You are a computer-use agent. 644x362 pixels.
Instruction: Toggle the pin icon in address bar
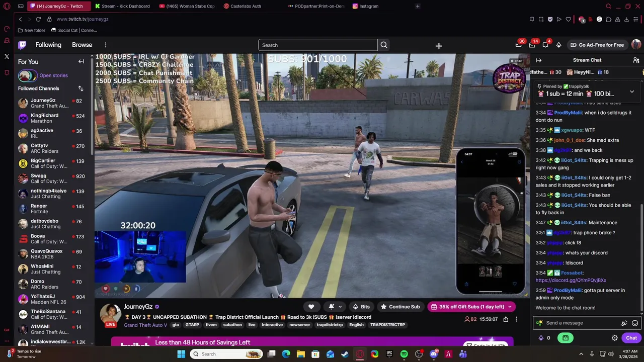pos(532,19)
